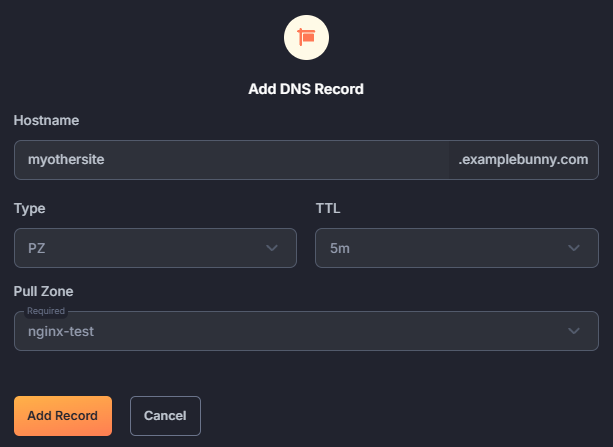Click the Hostname field label
The width and height of the screenshot is (613, 447).
[46, 120]
